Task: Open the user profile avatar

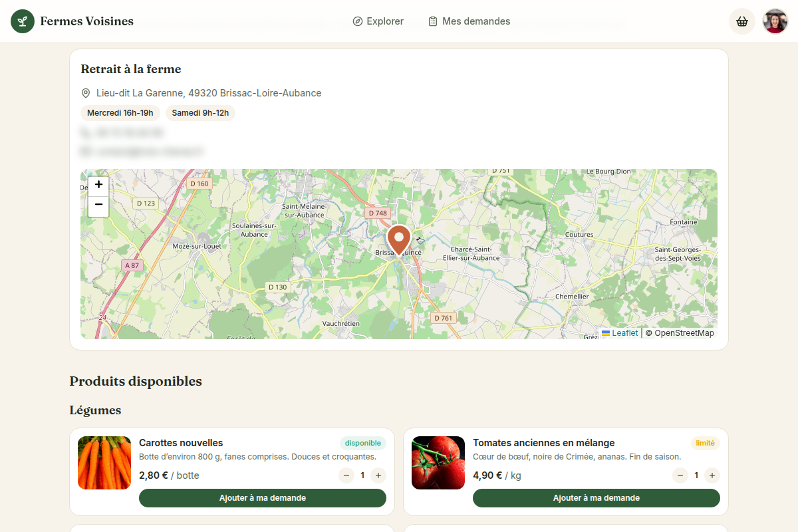Action: click(x=775, y=21)
